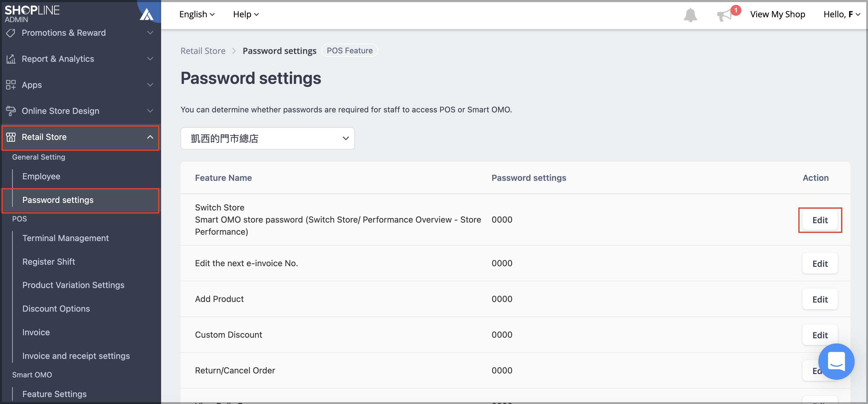Viewport: 868px width, 404px height.
Task: Open Employee in the sidebar
Action: [41, 176]
